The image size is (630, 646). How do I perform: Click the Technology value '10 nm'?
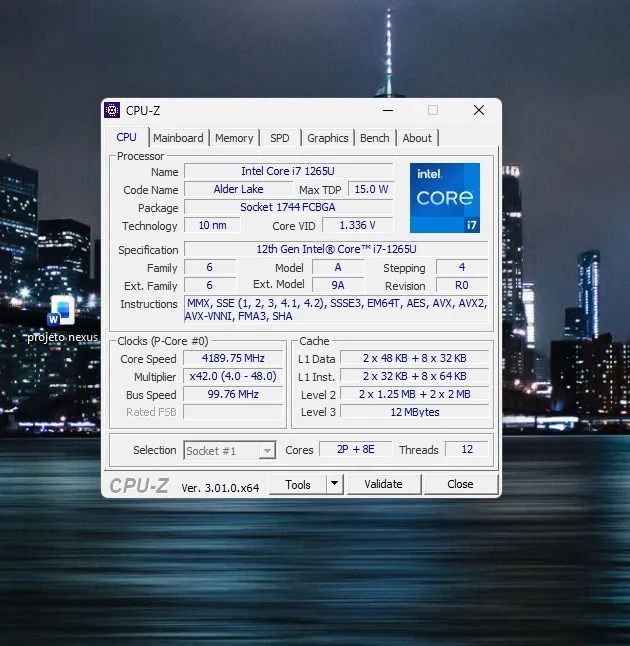(212, 225)
